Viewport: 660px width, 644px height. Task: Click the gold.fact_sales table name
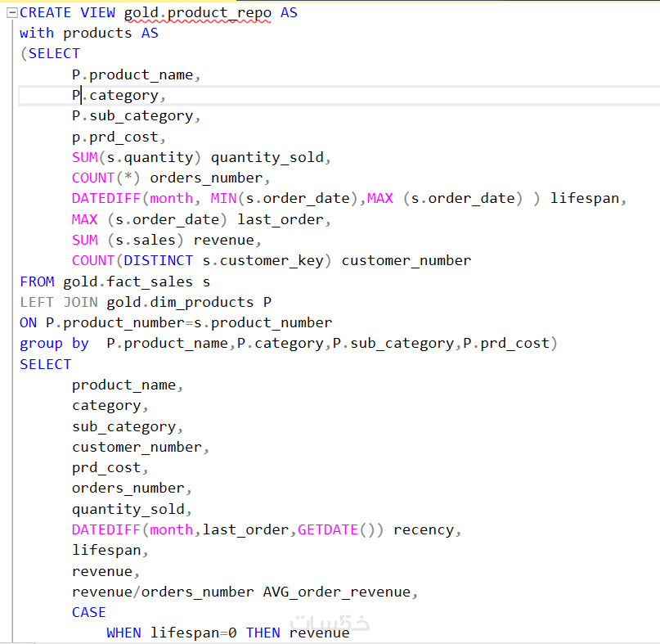pos(128,281)
